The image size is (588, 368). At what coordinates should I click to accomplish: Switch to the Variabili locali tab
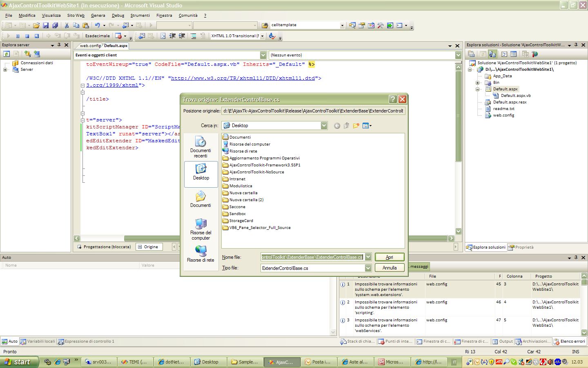pyautogui.click(x=38, y=341)
